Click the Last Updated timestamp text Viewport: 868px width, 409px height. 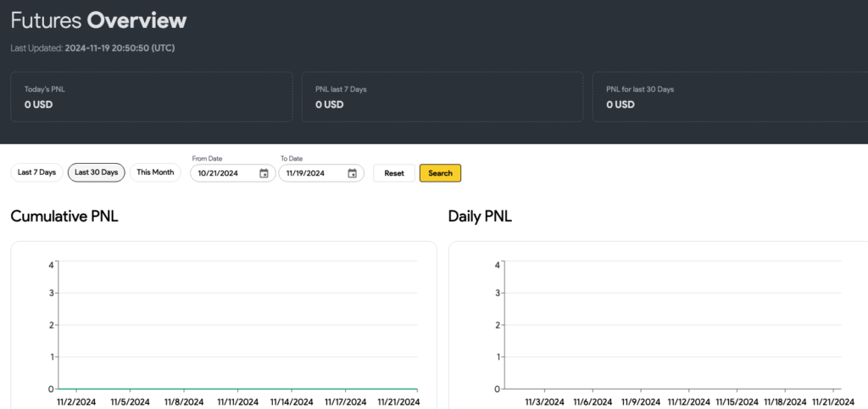pyautogui.click(x=92, y=48)
